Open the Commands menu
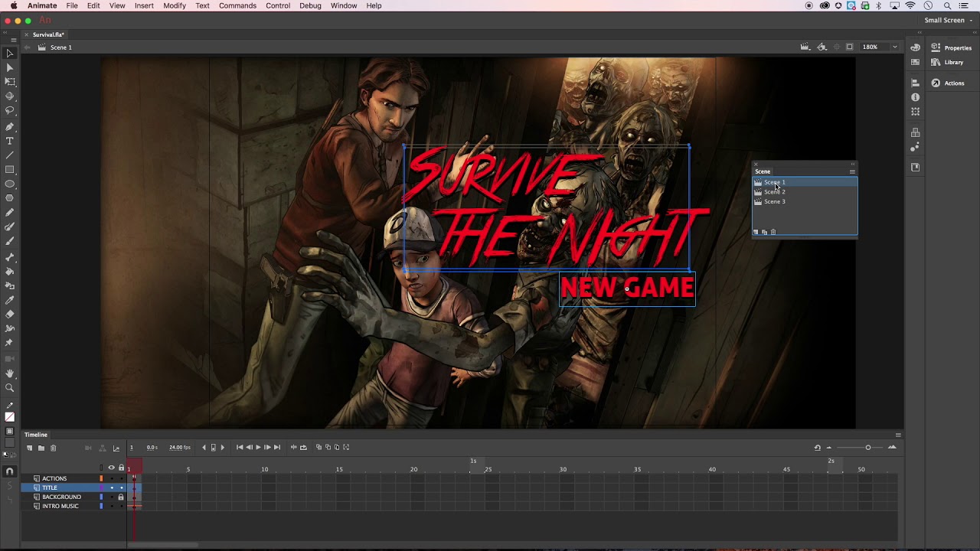 pos(237,5)
